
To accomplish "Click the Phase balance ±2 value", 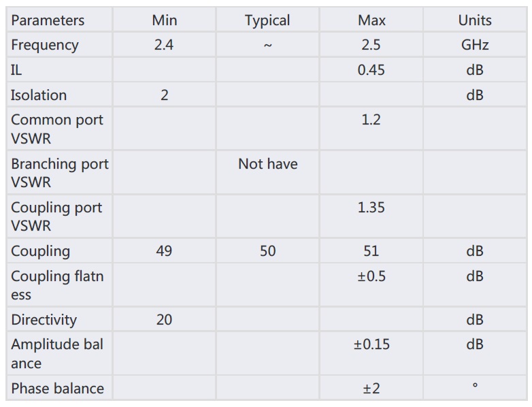I will click(371, 389).
